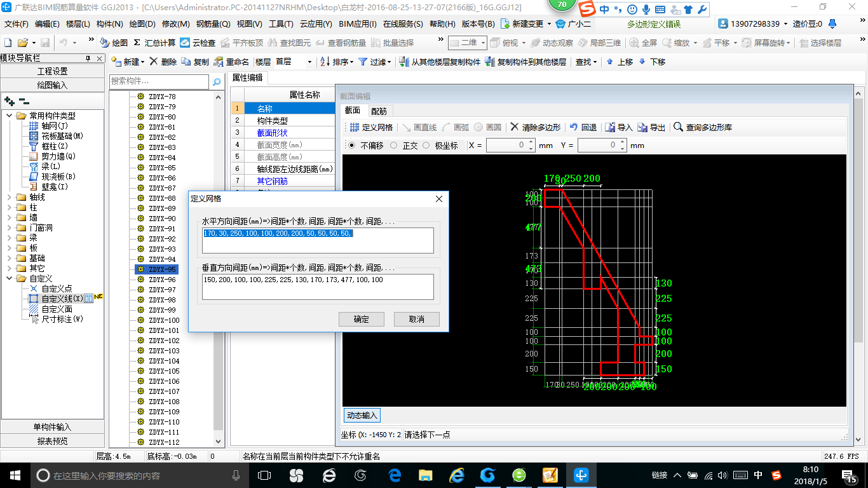868x488 pixels.
Task: Click 删除 delete component icon
Action: (163, 62)
